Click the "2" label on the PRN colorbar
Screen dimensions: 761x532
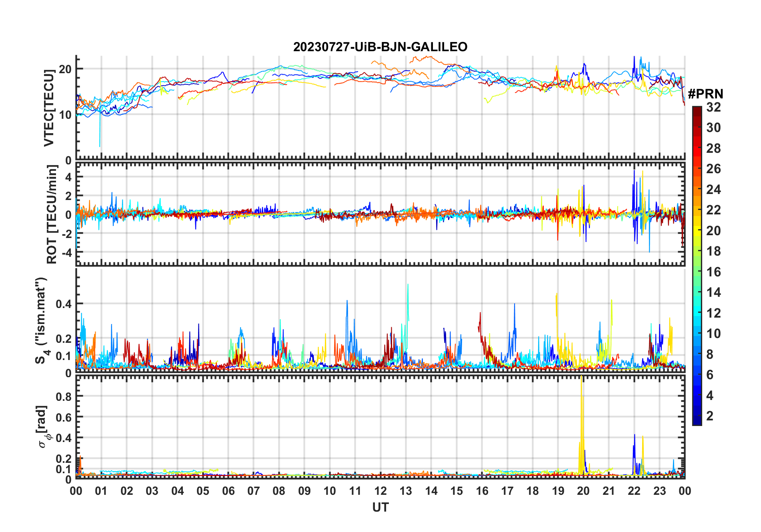[x=710, y=416]
